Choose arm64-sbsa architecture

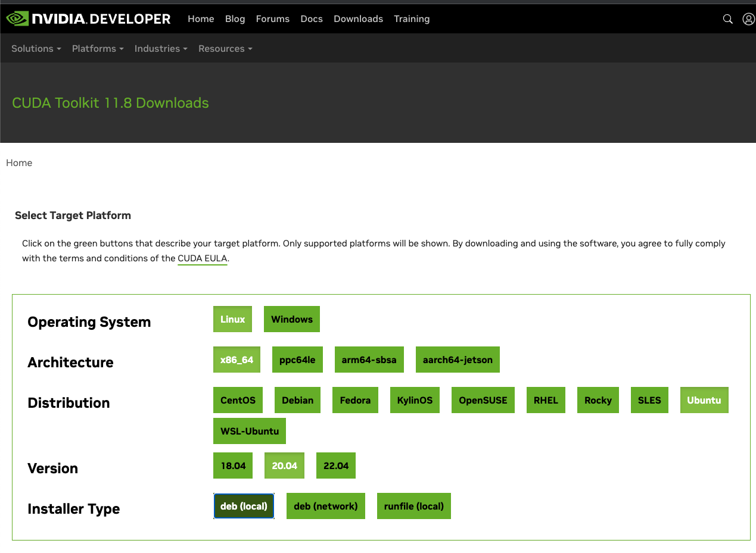coord(369,360)
